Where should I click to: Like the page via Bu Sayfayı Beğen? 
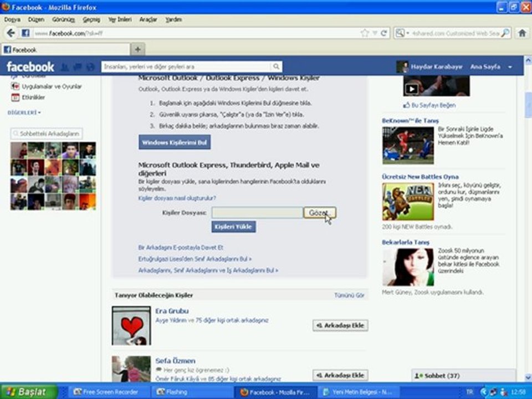[x=429, y=105]
